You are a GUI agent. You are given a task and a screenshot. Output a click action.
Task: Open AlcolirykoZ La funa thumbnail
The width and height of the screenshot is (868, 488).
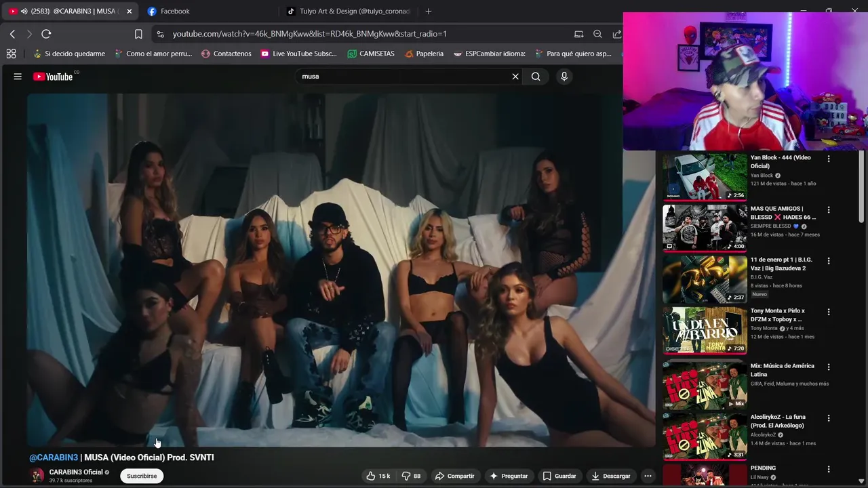[705, 436]
